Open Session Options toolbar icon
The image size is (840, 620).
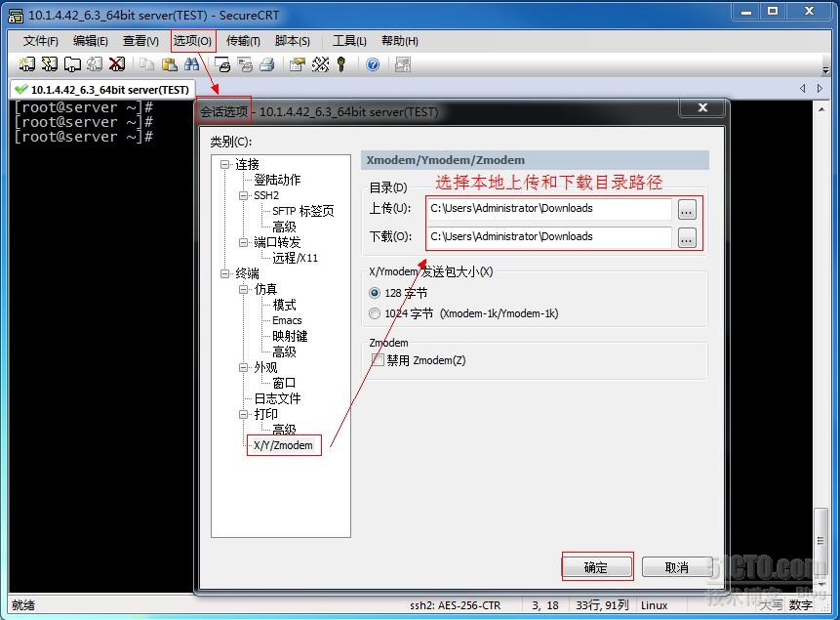click(298, 64)
